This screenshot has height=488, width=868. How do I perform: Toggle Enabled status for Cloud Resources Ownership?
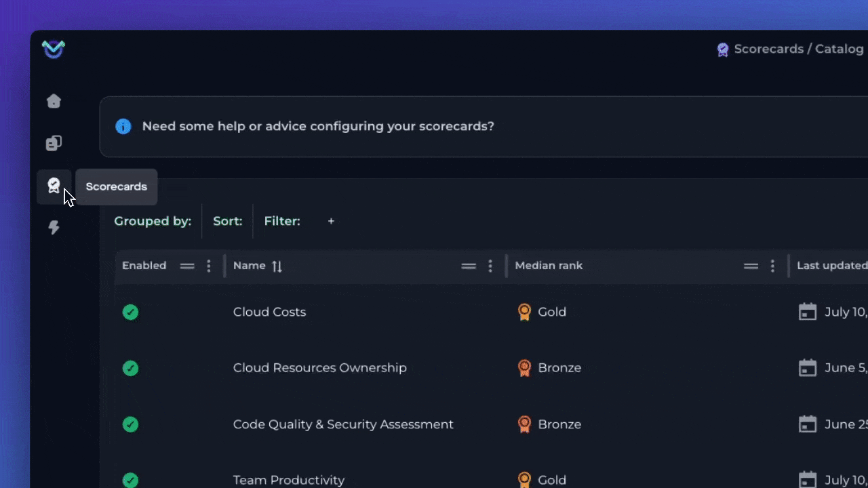tap(130, 368)
